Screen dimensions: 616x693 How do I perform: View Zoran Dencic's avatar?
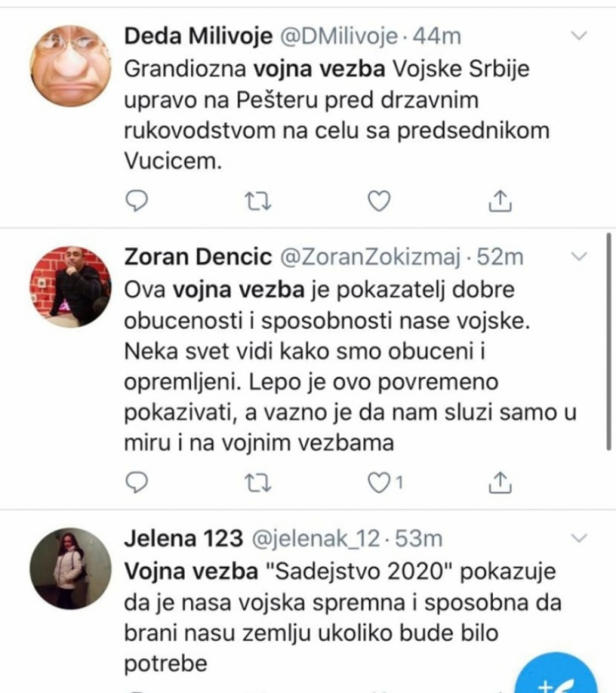(x=71, y=286)
